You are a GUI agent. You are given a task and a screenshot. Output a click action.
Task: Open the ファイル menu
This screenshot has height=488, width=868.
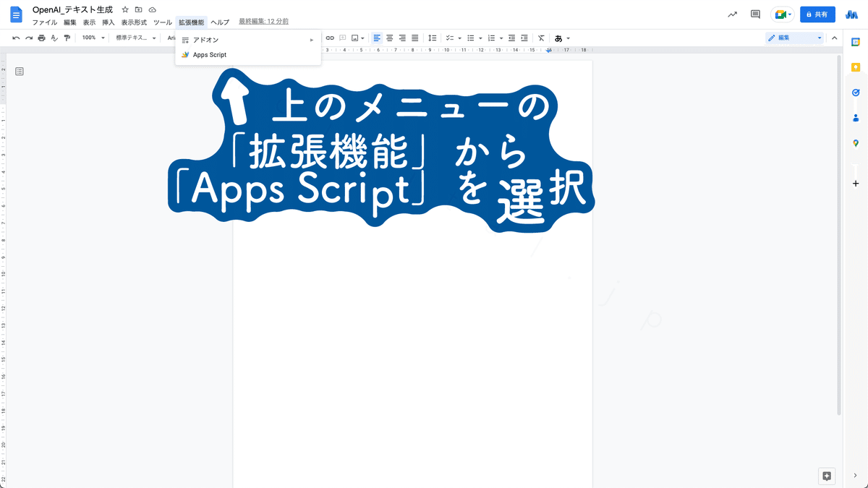pyautogui.click(x=45, y=22)
